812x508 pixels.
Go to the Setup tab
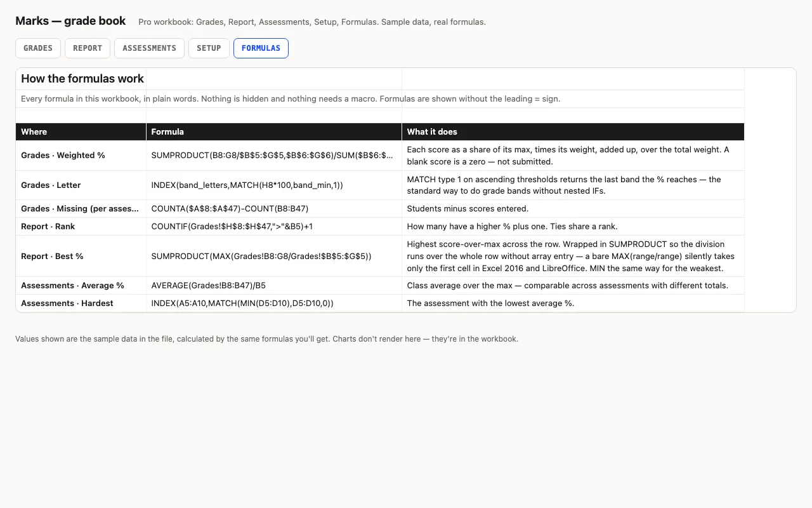(209, 48)
